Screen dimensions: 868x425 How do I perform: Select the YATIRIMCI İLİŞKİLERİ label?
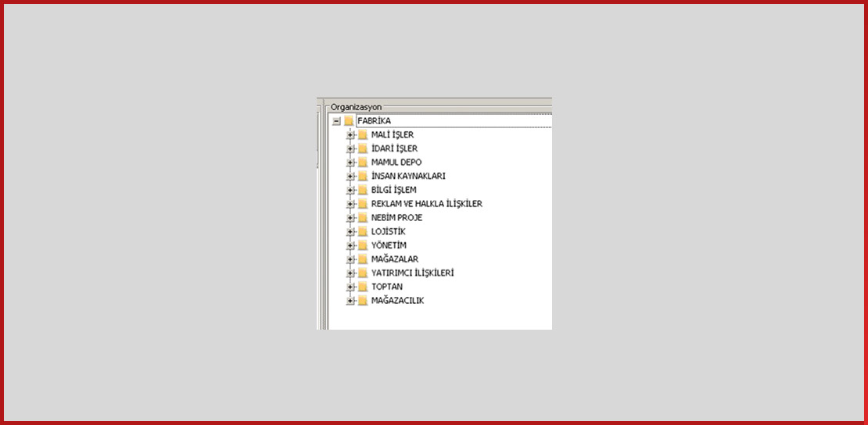(413, 273)
